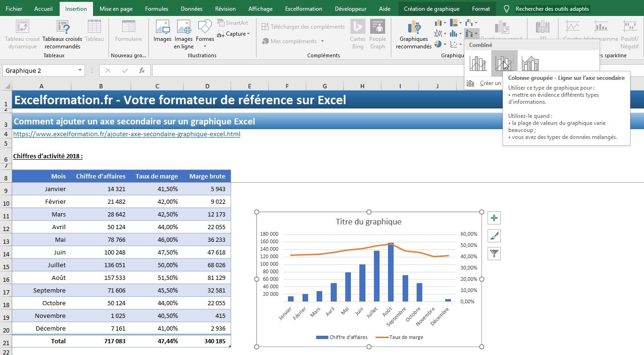Screen dimensions: 644x355
Task: Open the Création de graphique tab
Action: coord(432,8)
